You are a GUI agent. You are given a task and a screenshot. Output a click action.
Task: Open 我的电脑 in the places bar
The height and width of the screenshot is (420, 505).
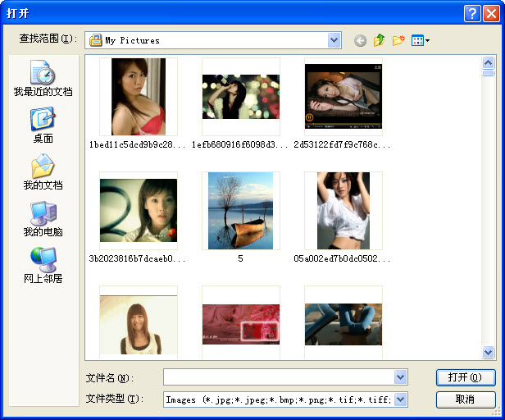coord(43,218)
